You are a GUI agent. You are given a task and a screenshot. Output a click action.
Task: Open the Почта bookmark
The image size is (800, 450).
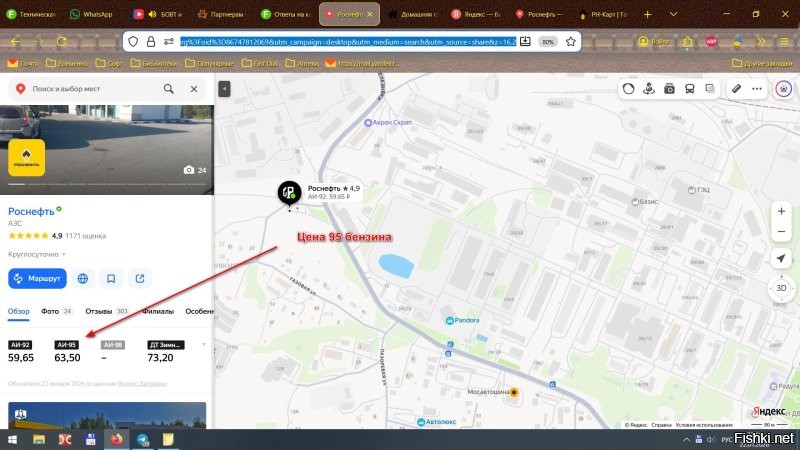point(23,63)
